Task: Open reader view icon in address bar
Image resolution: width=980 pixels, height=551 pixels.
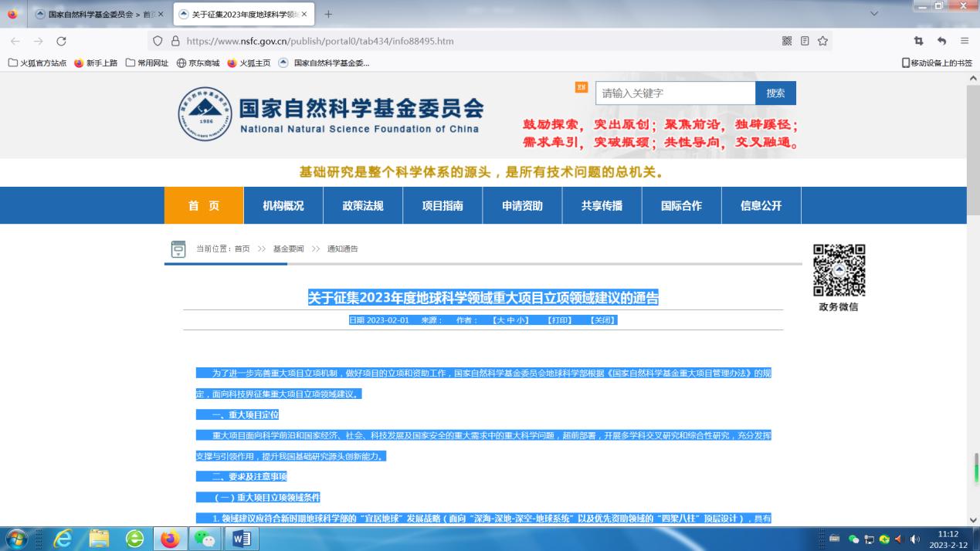Action: point(805,41)
